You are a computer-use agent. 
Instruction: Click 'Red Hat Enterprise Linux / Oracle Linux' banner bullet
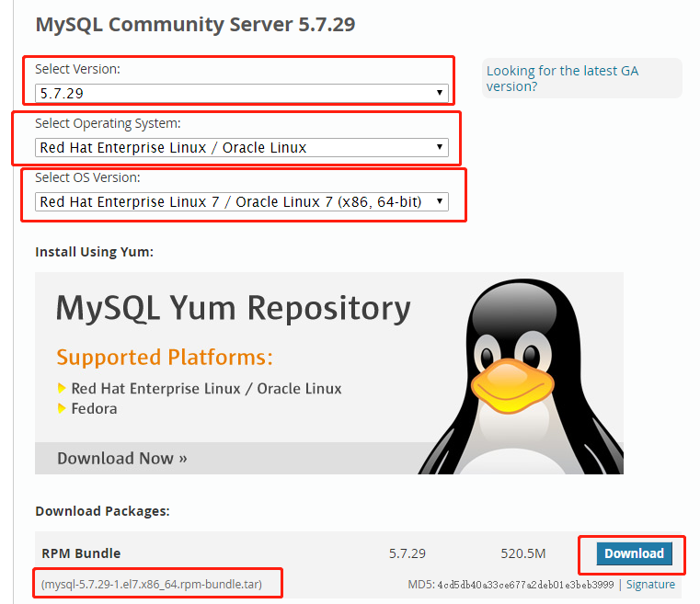(206, 389)
